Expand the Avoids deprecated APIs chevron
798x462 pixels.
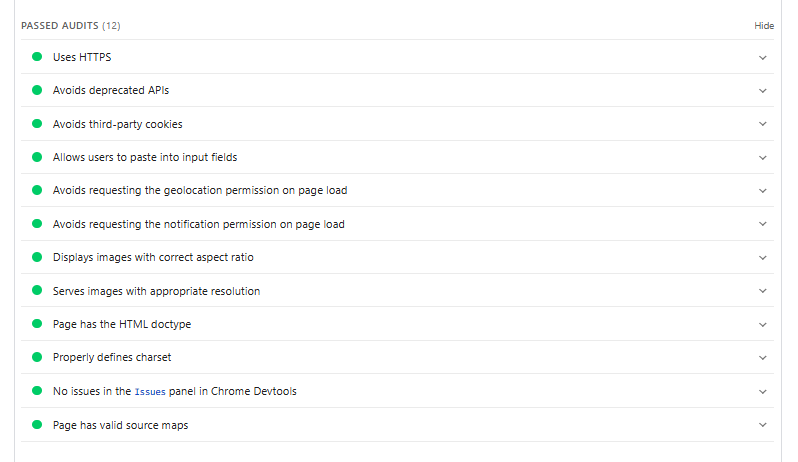click(762, 91)
